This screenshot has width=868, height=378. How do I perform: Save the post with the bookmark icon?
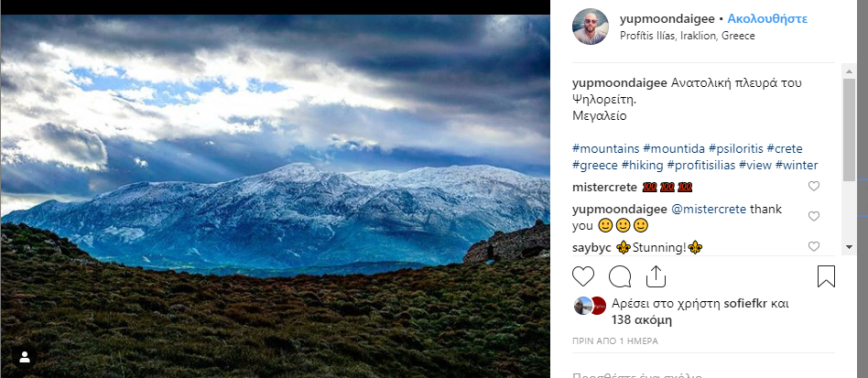[825, 275]
